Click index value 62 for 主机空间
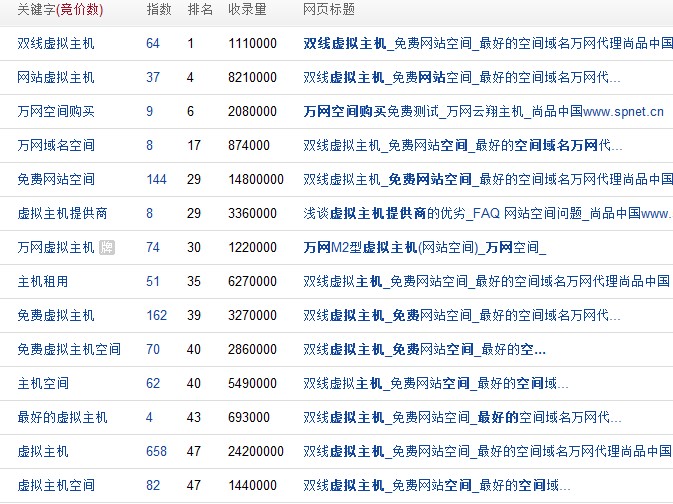 coord(153,383)
